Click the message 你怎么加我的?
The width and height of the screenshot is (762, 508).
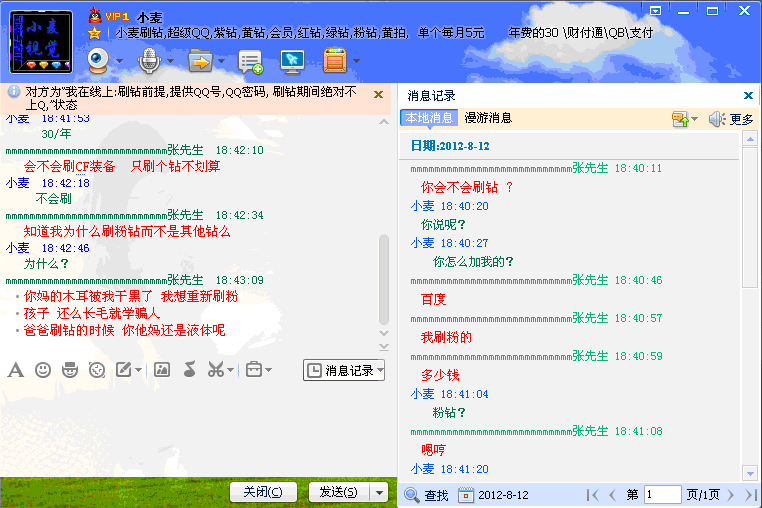click(x=473, y=262)
